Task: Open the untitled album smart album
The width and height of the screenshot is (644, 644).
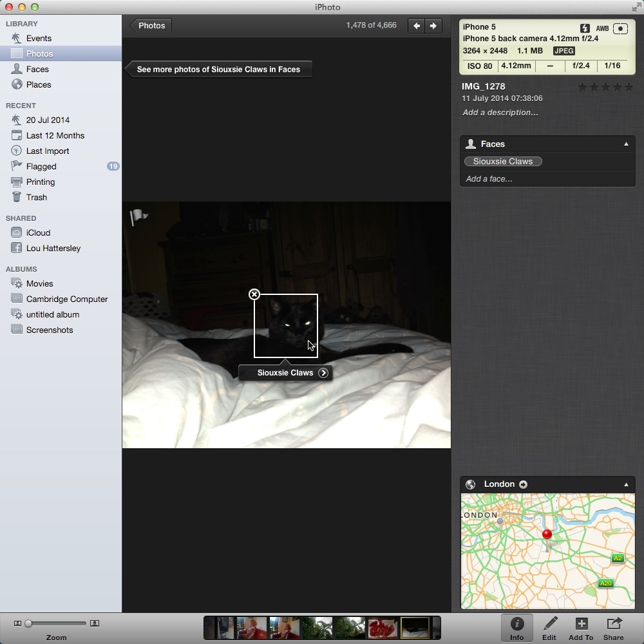Action: point(53,315)
